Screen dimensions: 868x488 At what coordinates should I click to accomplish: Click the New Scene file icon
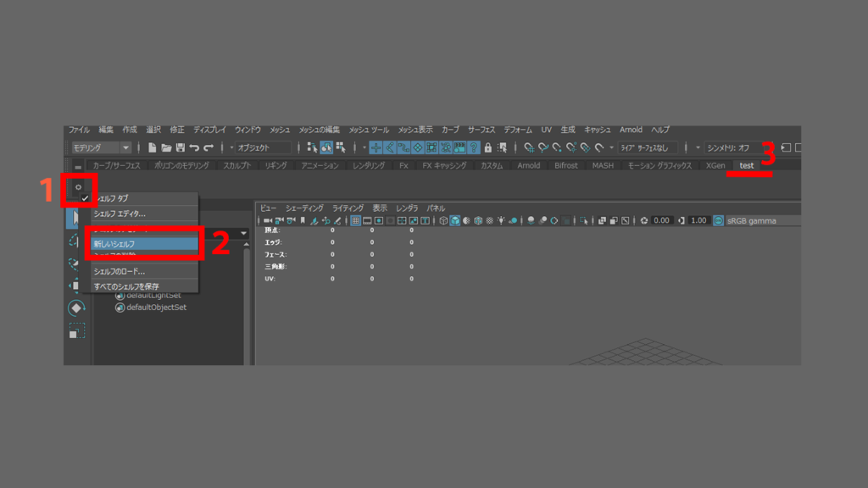(153, 147)
